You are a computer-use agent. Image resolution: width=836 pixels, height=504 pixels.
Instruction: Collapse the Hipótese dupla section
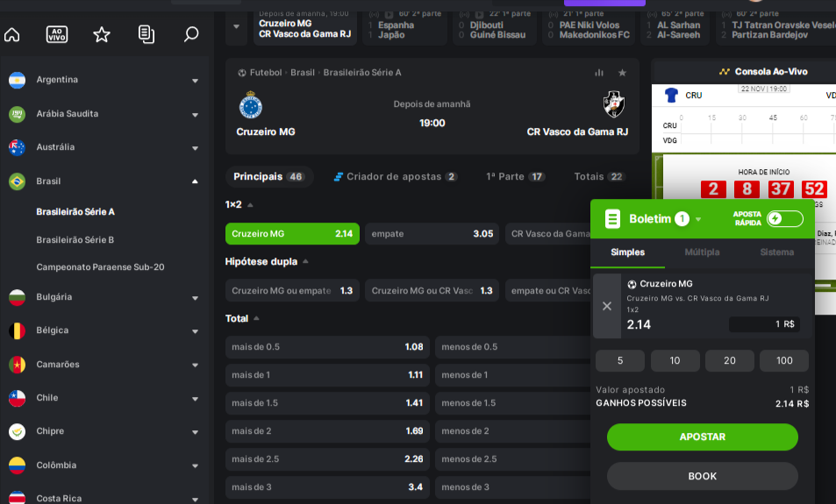pos(305,261)
